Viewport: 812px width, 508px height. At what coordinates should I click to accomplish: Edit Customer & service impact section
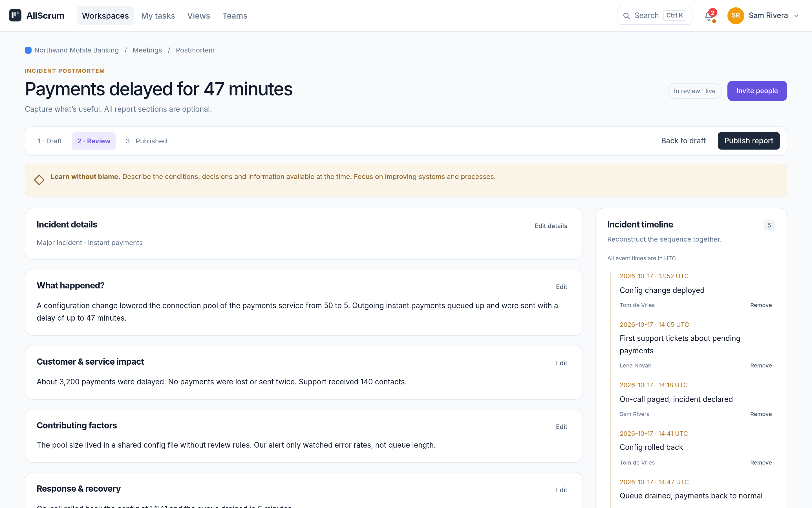pyautogui.click(x=561, y=363)
